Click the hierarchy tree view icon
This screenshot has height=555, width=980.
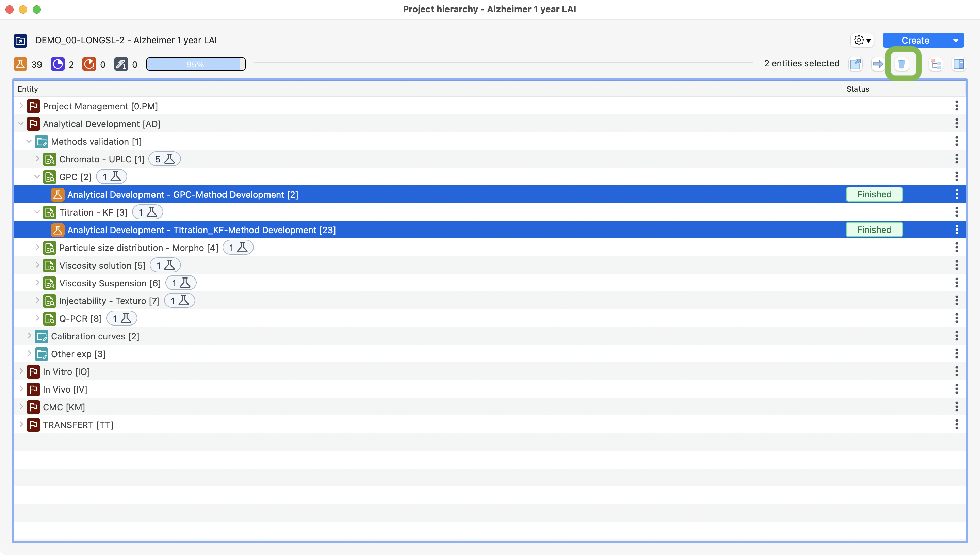tap(936, 64)
